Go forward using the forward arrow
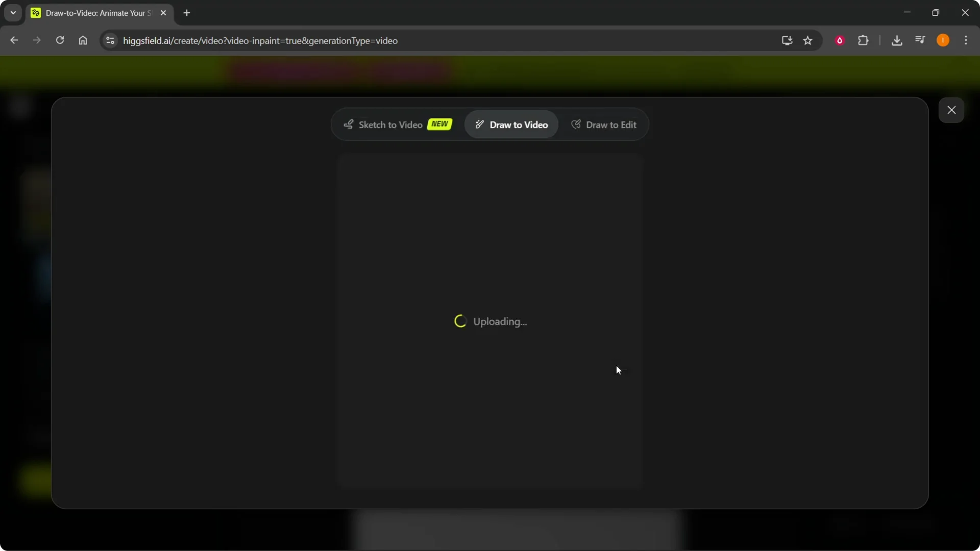The image size is (980, 551). (37, 40)
